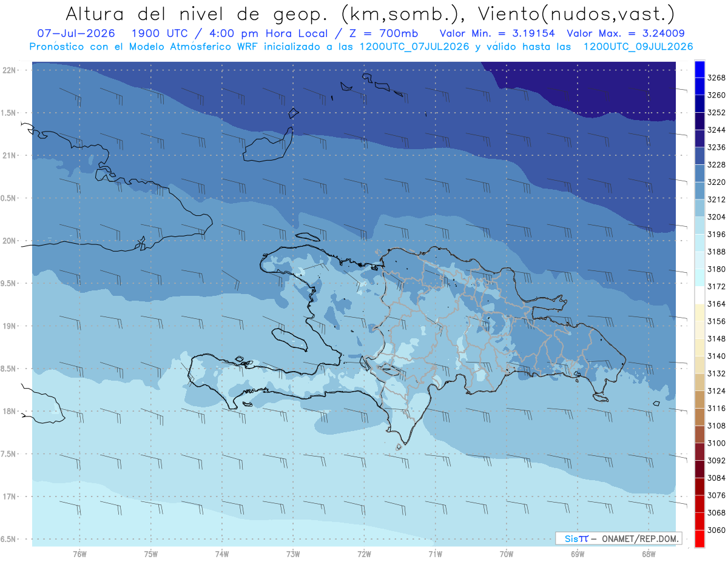The height and width of the screenshot is (562, 728).
Task: Click the '3220' color bar value
Action: [716, 182]
